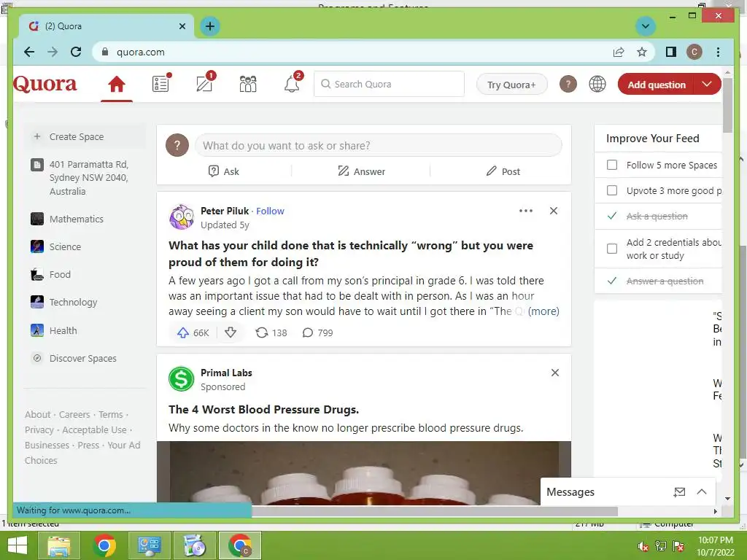Share Peter Piluk's answer with 138 shares
Screen dimensions: 747x560
point(271,332)
